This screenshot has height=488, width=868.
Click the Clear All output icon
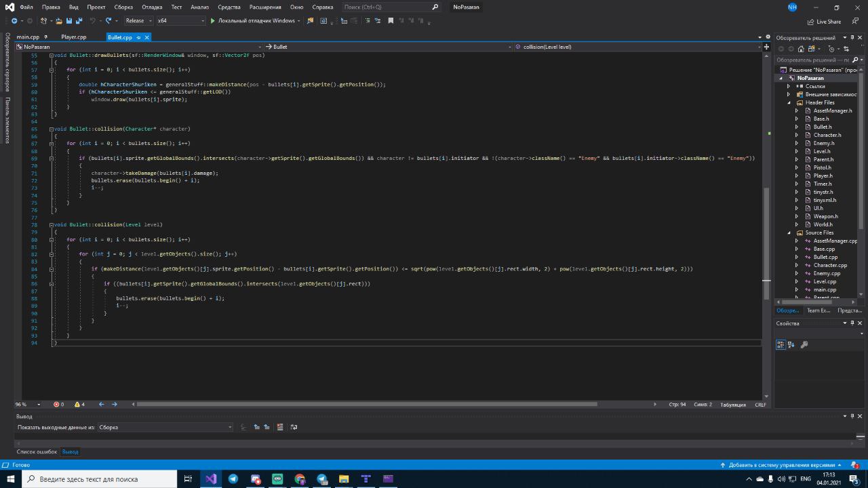click(280, 427)
